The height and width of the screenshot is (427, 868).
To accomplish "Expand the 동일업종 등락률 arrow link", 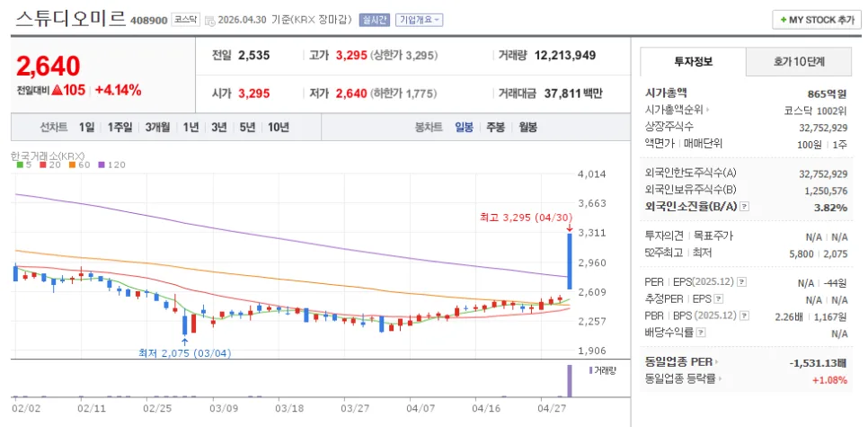I will point(721,379).
